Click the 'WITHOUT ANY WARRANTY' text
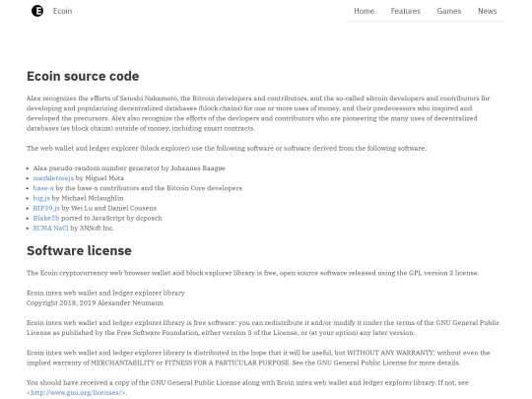The width and height of the screenshot is (532, 399). 390,353
